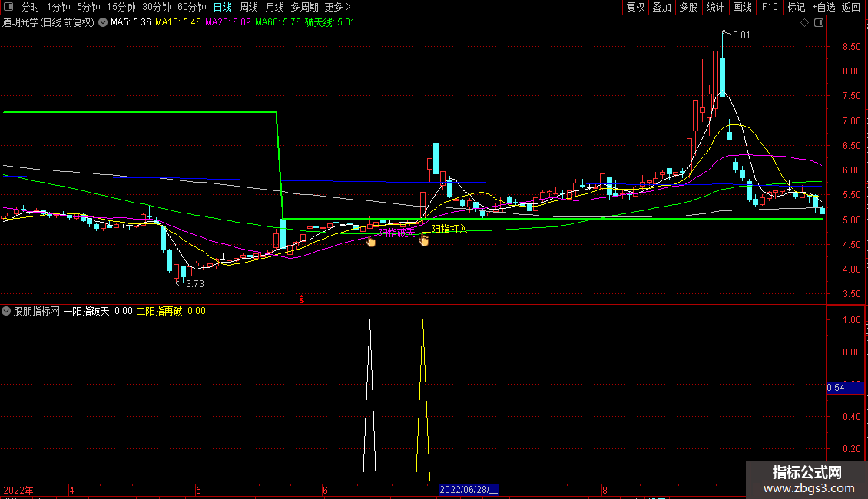Image resolution: width=868 pixels, height=499 pixels.
Task: Expand main chart indicator dropdown beside 道明光学
Action: 103,23
